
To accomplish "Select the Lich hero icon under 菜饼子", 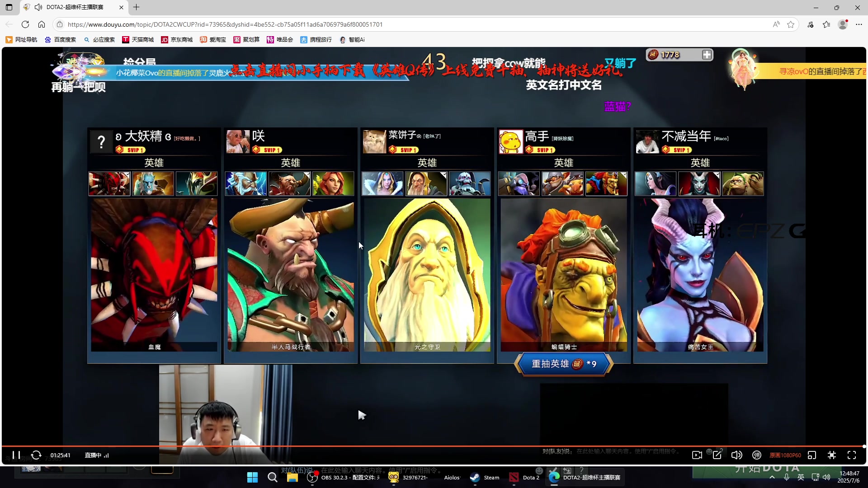I will [470, 183].
